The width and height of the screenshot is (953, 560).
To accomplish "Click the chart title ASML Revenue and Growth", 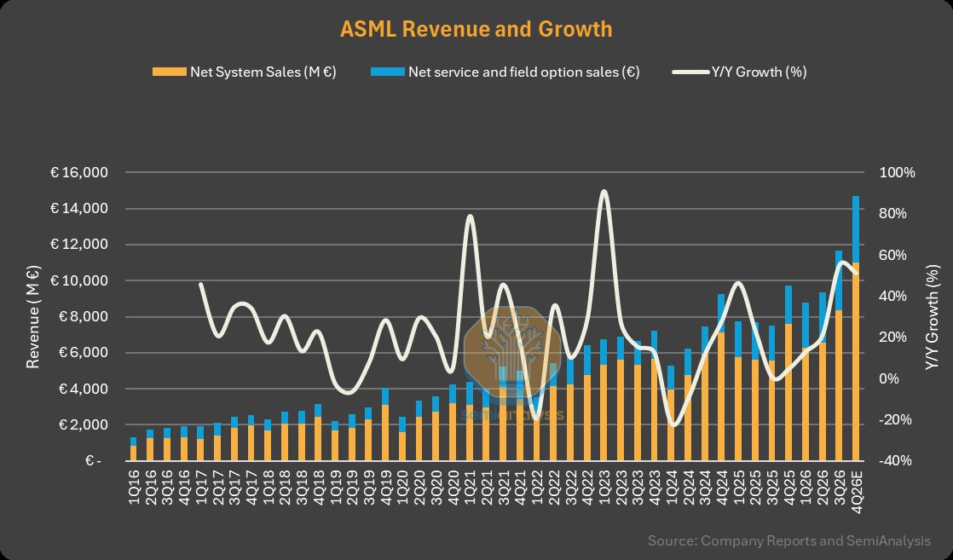I will pyautogui.click(x=476, y=29).
